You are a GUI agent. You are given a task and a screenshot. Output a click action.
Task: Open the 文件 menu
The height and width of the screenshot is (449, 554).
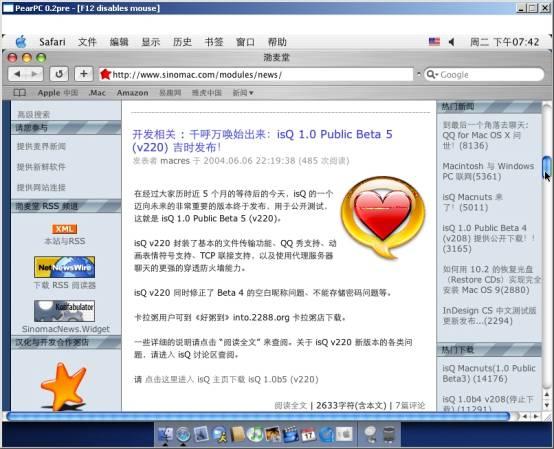[x=87, y=42]
